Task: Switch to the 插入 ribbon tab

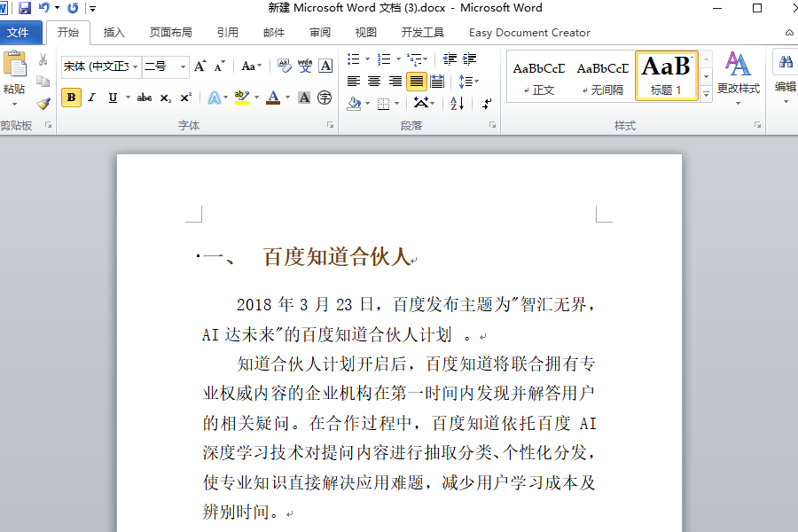Action: pos(114,33)
